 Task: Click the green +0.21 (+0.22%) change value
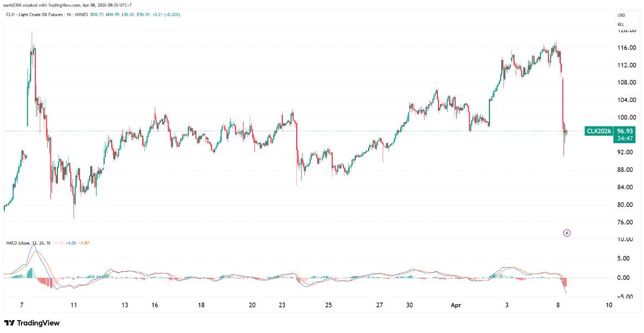(167, 14)
